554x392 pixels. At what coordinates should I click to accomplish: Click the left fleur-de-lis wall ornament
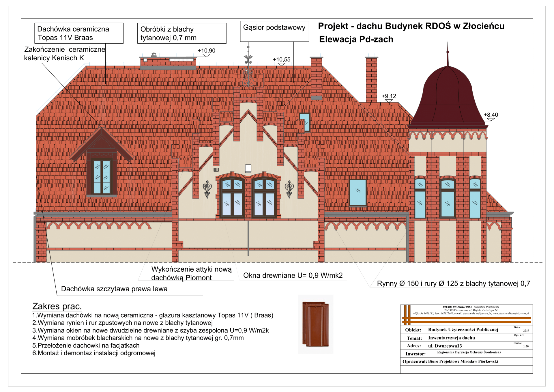[207, 189]
